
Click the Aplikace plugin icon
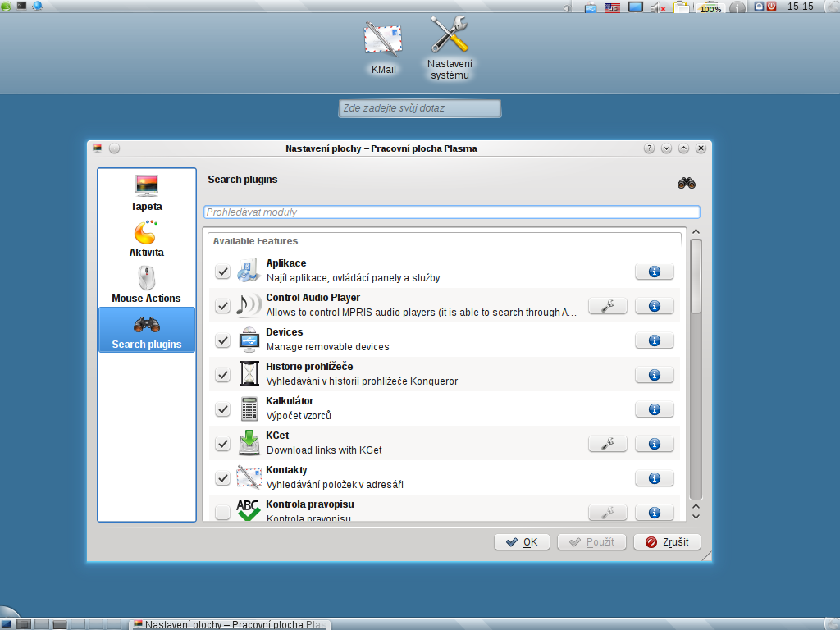(249, 271)
